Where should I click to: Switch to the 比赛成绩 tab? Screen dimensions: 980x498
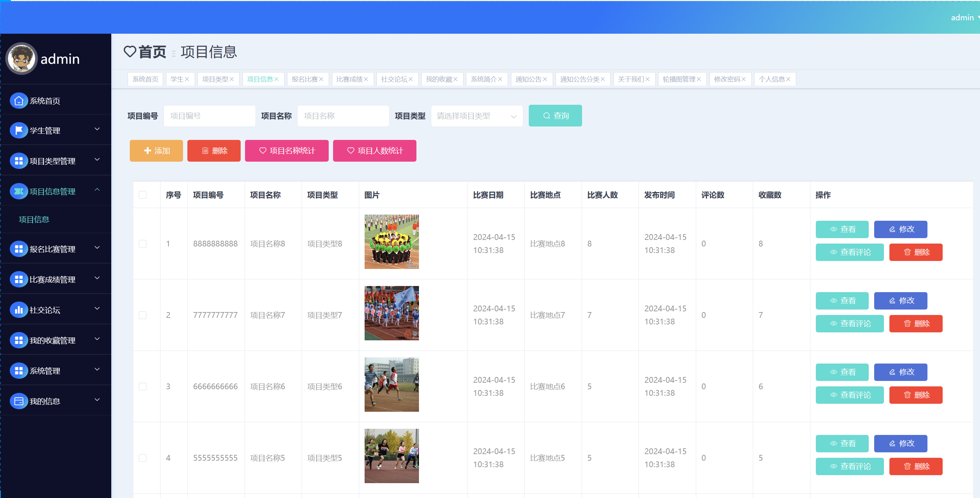[349, 79]
